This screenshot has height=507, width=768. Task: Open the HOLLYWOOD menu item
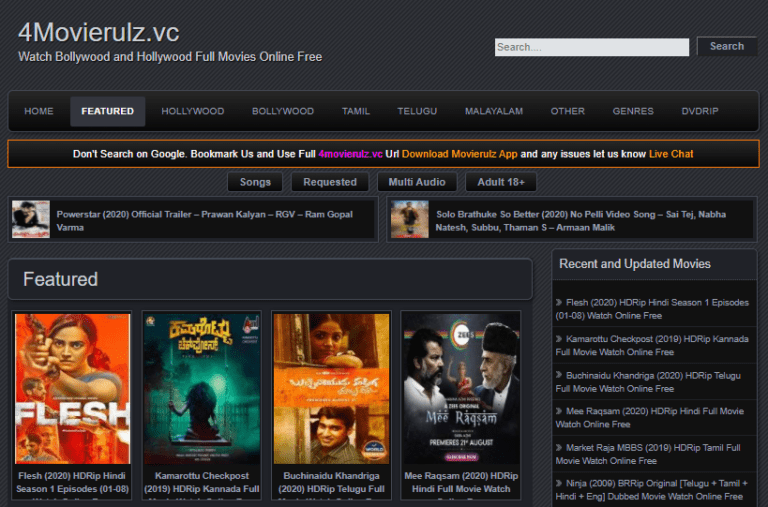(x=192, y=111)
